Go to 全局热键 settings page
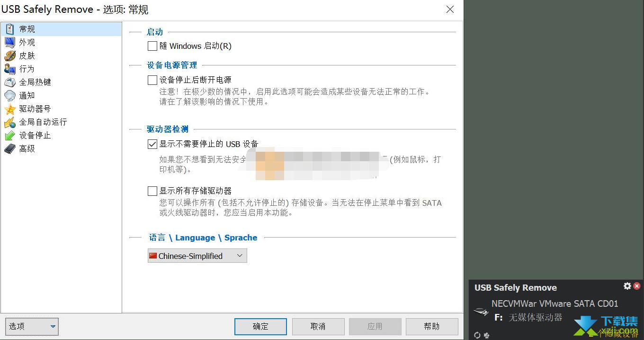The width and height of the screenshot is (644, 340). tap(35, 82)
